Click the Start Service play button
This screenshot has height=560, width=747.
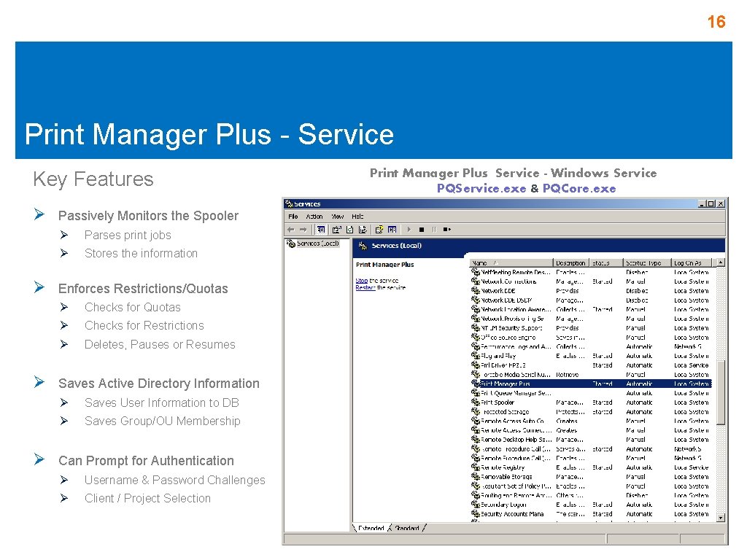pyautogui.click(x=409, y=230)
